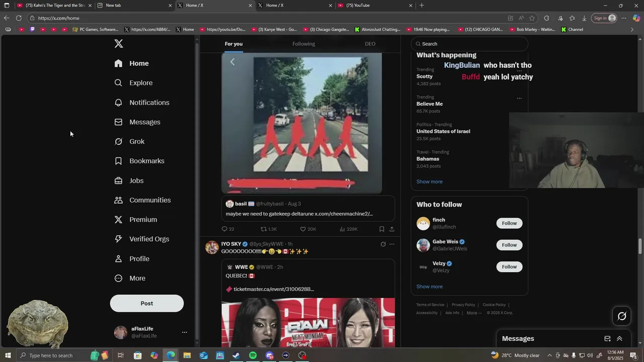Screen dimensions: 644x362
Task: Open Notifications in the sidebar
Action: coord(141,103)
